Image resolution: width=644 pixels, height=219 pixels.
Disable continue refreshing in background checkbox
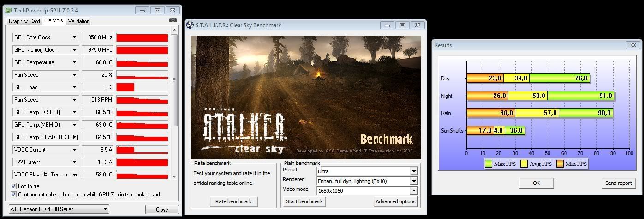13,195
